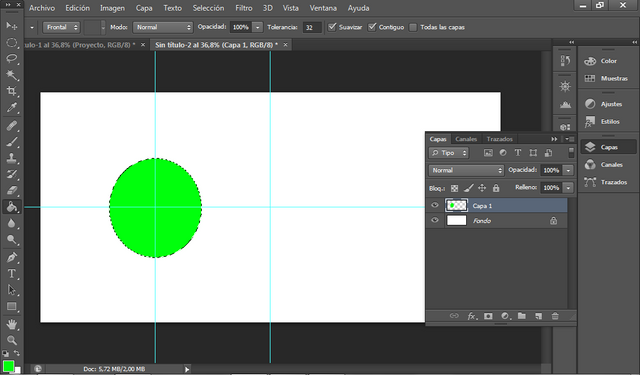The height and width of the screenshot is (375, 640).
Task: Select the Dodge tool
Action: [12, 240]
